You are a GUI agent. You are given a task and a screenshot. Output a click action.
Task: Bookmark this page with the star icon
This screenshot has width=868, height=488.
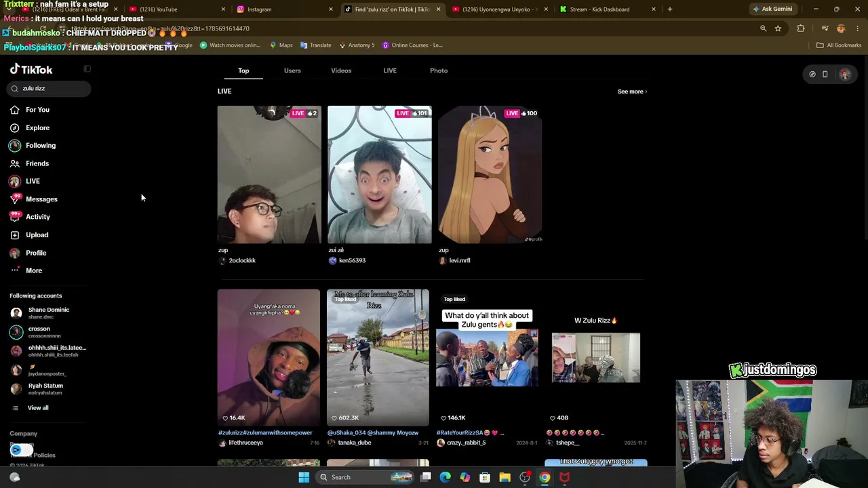click(x=778, y=28)
